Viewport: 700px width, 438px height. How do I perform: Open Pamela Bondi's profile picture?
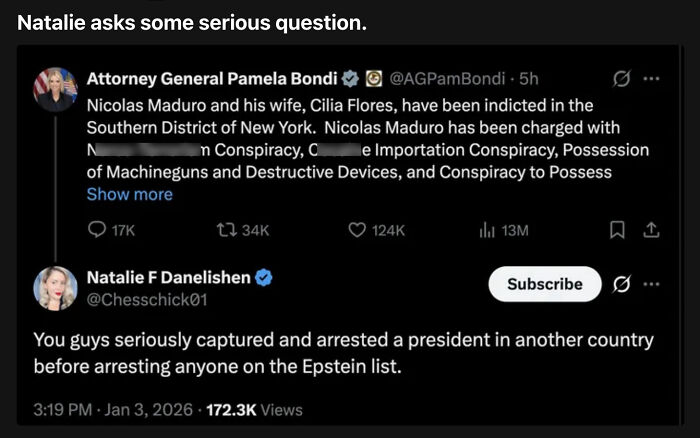55,90
